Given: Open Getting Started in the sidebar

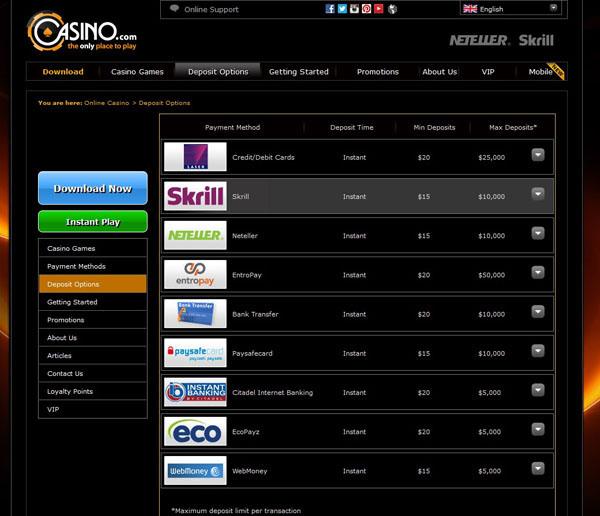Looking at the screenshot, I should (93, 302).
